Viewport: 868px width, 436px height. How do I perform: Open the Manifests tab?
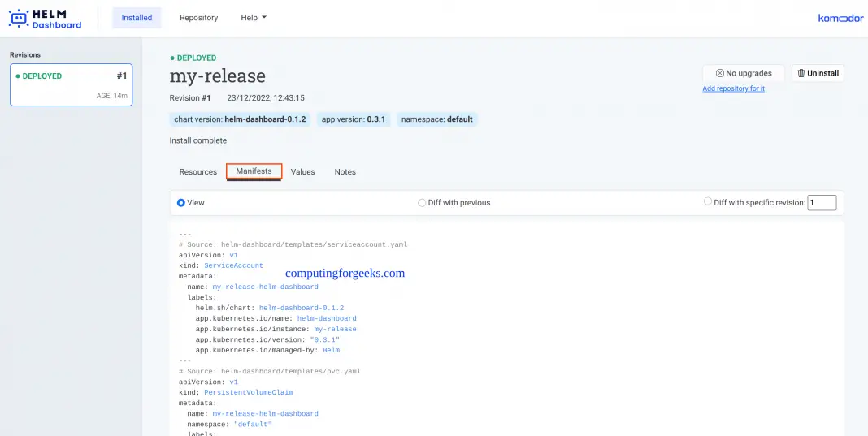(x=254, y=171)
